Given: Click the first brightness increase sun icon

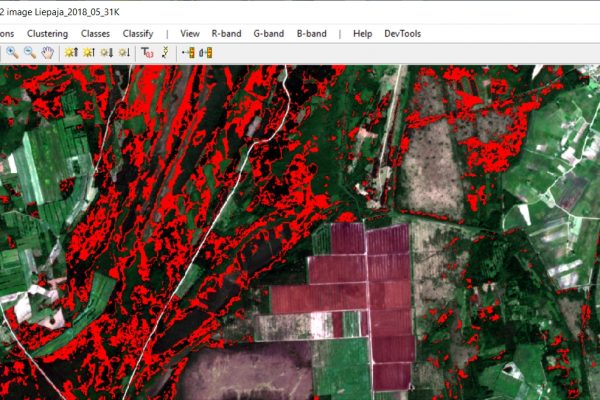Looking at the screenshot, I should point(71,53).
